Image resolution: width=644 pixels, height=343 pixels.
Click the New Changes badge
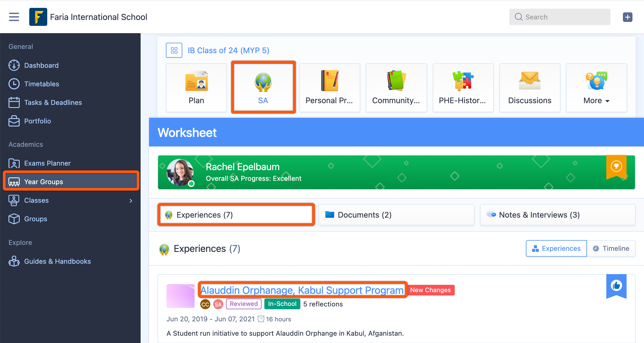[x=431, y=290]
